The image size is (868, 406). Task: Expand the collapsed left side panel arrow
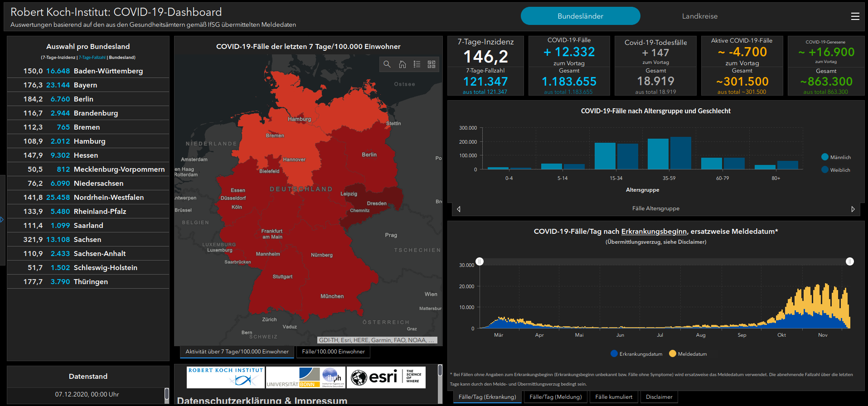click(2, 219)
